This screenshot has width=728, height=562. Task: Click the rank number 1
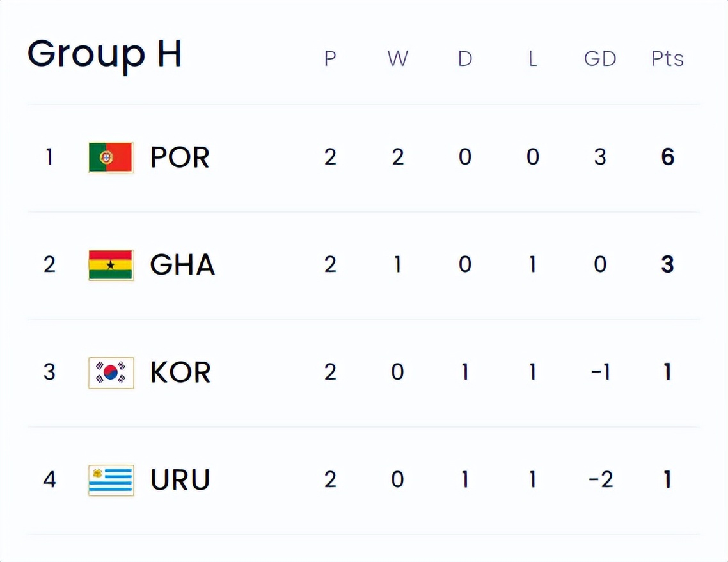tap(49, 157)
